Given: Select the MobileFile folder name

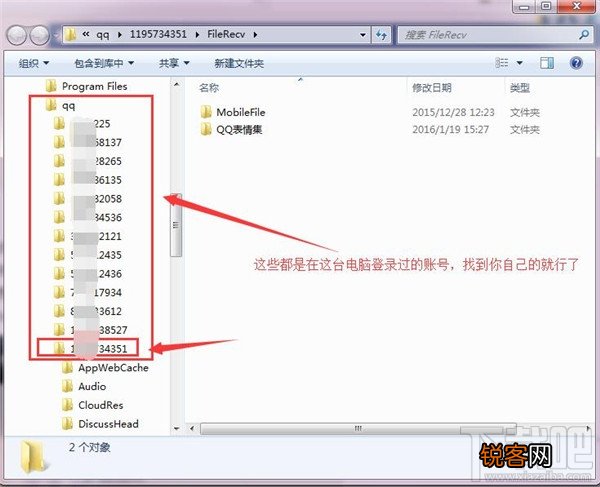Looking at the screenshot, I should [x=241, y=112].
